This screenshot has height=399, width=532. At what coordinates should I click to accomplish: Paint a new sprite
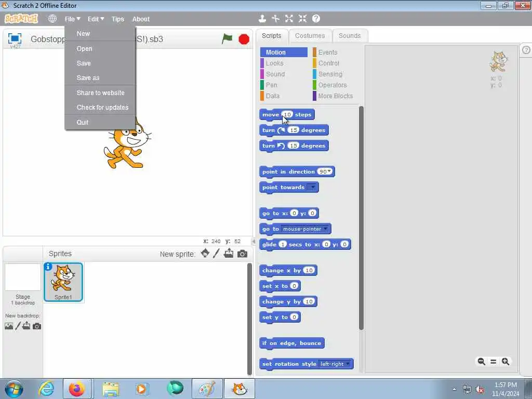(217, 254)
